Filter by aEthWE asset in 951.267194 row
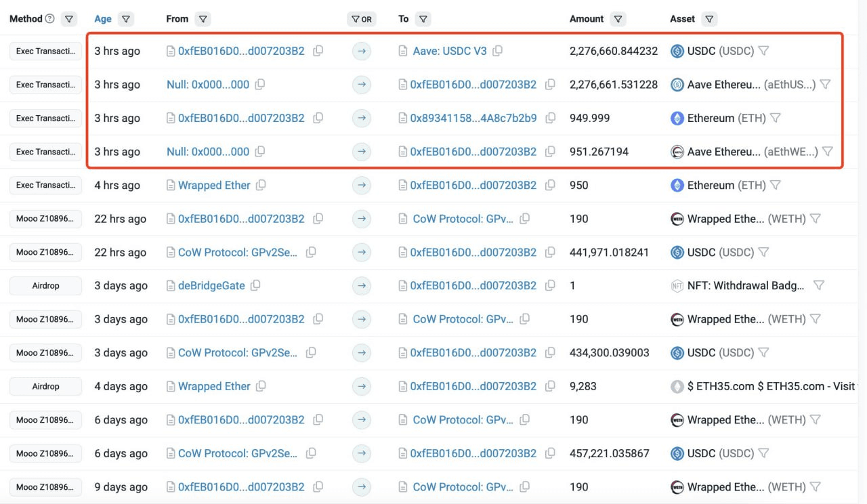 [x=828, y=152]
